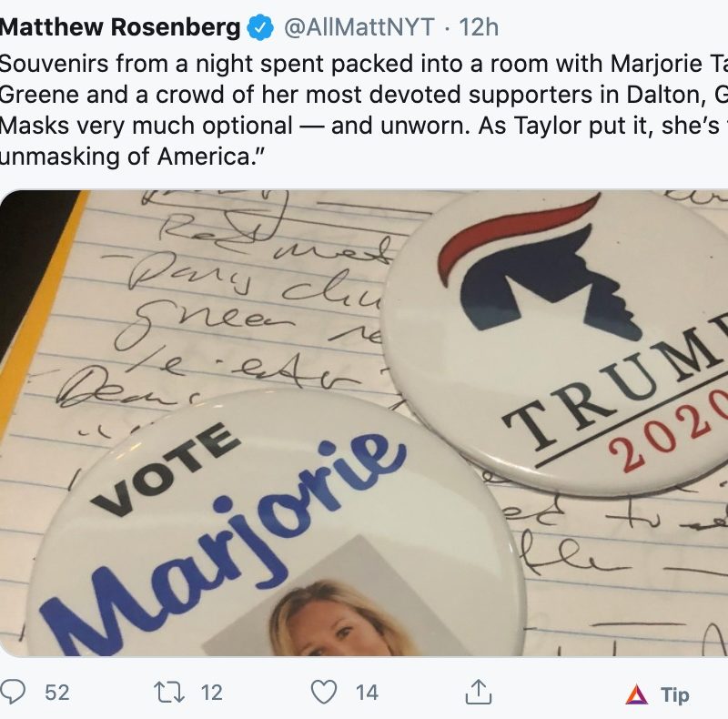Click the handwritten notepad in the photo

227,300
